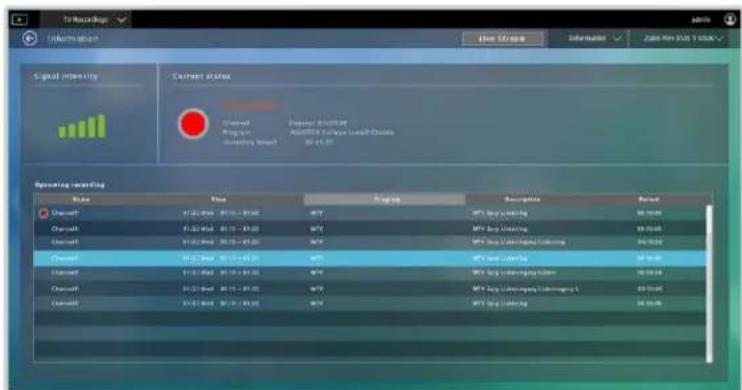Click the red recording indicator circle
This screenshot has width=742, height=390.
click(193, 124)
